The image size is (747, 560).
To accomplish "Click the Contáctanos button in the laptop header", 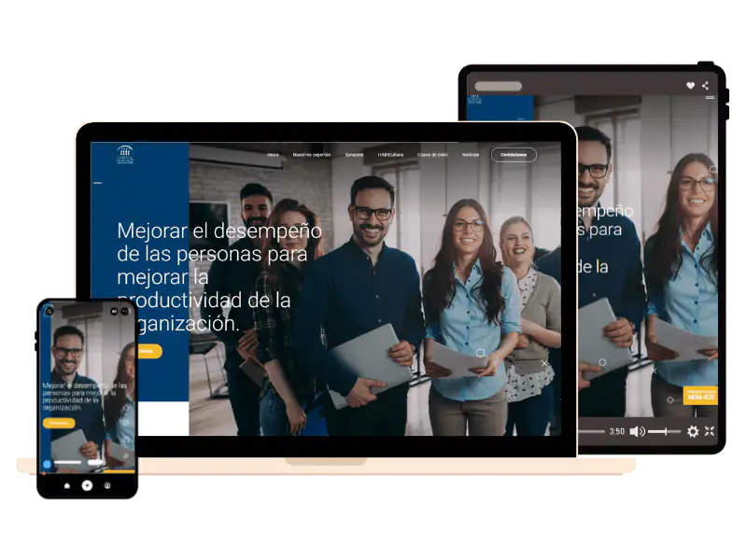I will pyautogui.click(x=514, y=155).
